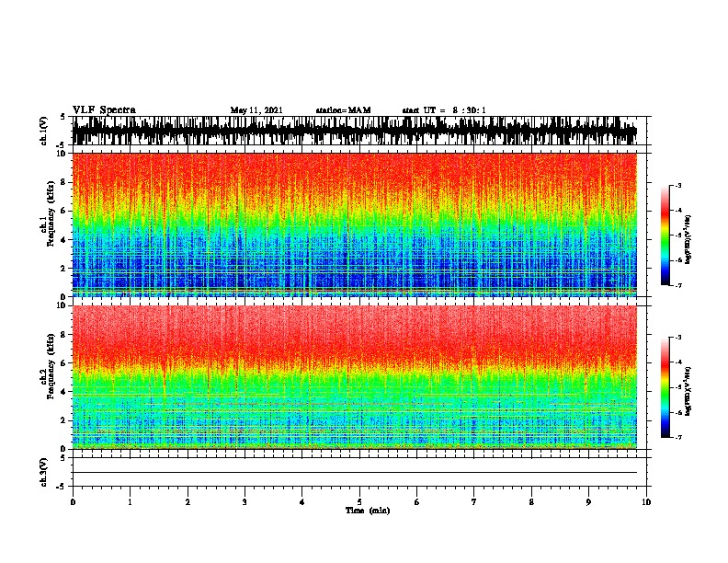Click the "ch.1(V)" waveform axis label
Image resolution: width=728 pixels, height=563 pixels.
pyautogui.click(x=43, y=131)
